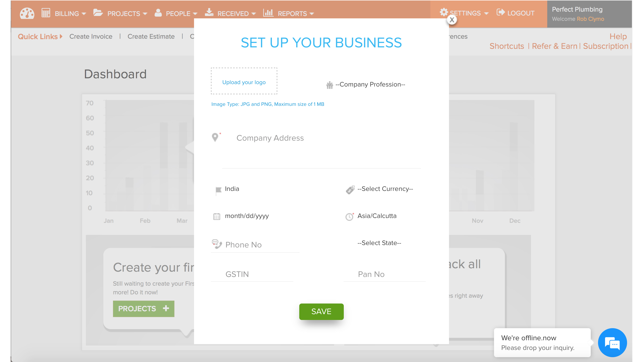Click the Billing menu icon
The height and width of the screenshot is (362, 644).
(x=45, y=13)
